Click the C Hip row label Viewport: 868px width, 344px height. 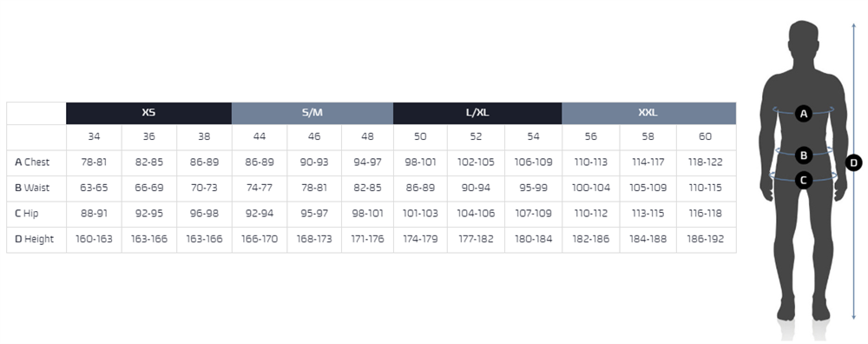27,214
